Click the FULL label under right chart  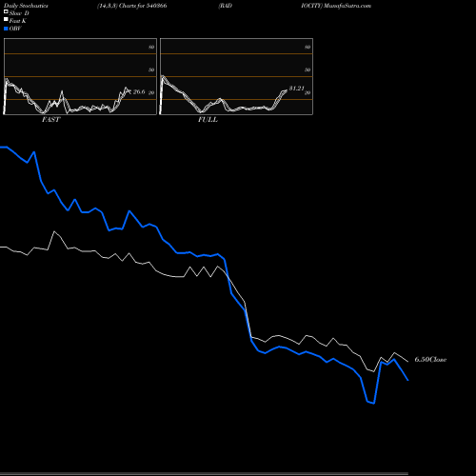pyautogui.click(x=208, y=120)
